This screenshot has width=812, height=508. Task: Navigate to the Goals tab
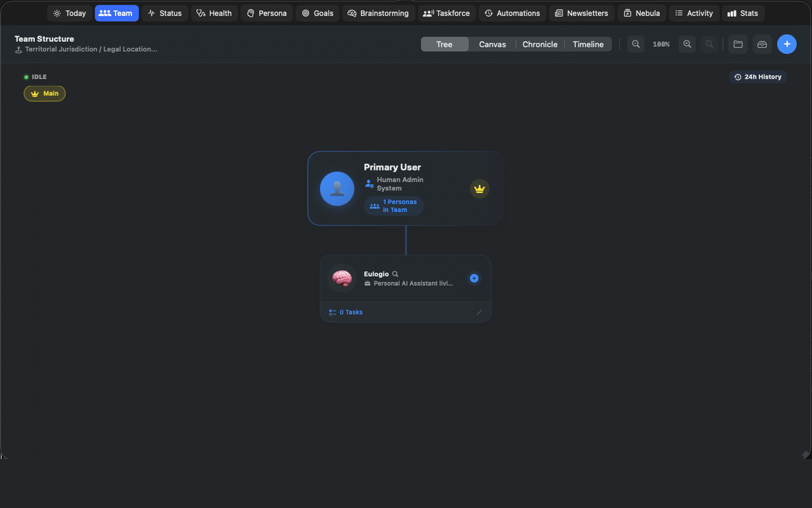[317, 13]
